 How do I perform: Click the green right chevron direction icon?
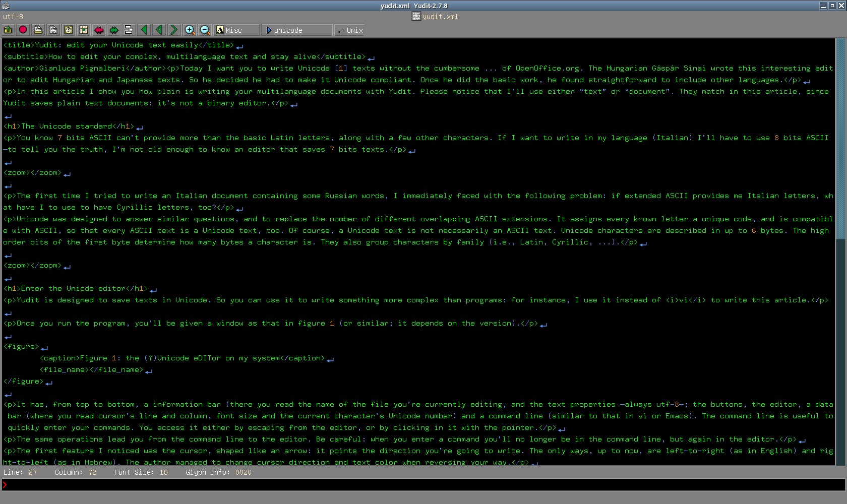click(x=174, y=30)
